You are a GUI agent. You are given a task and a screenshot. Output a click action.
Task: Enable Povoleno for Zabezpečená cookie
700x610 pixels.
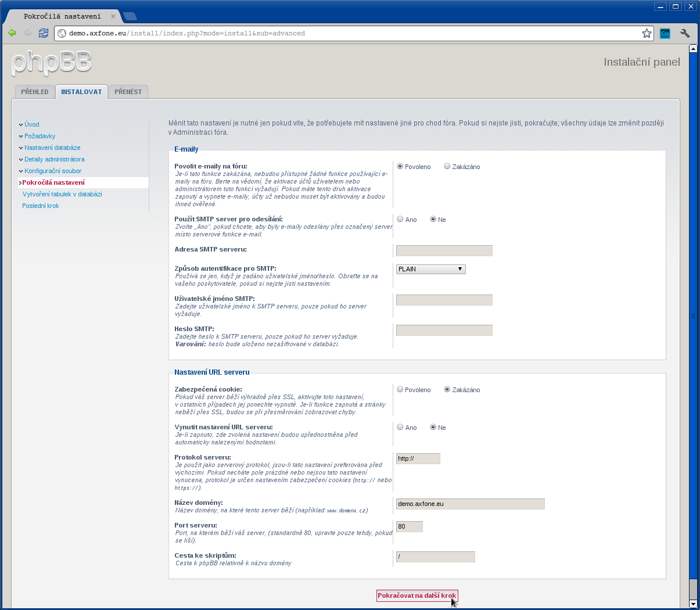click(400, 389)
